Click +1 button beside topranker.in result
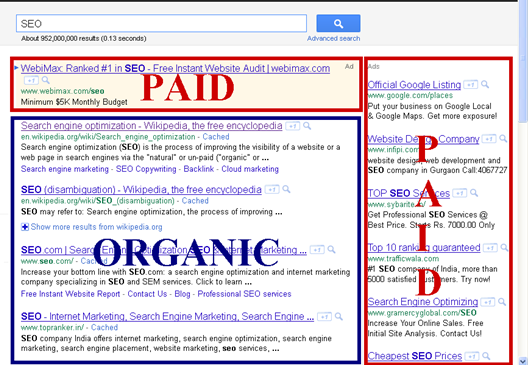Screen dimensions: 530x365 [x=324, y=317]
